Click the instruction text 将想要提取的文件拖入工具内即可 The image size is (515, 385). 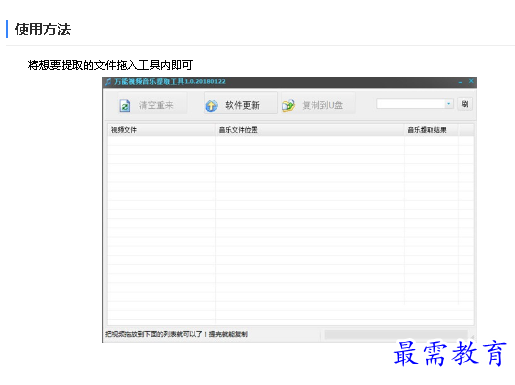[x=110, y=65]
